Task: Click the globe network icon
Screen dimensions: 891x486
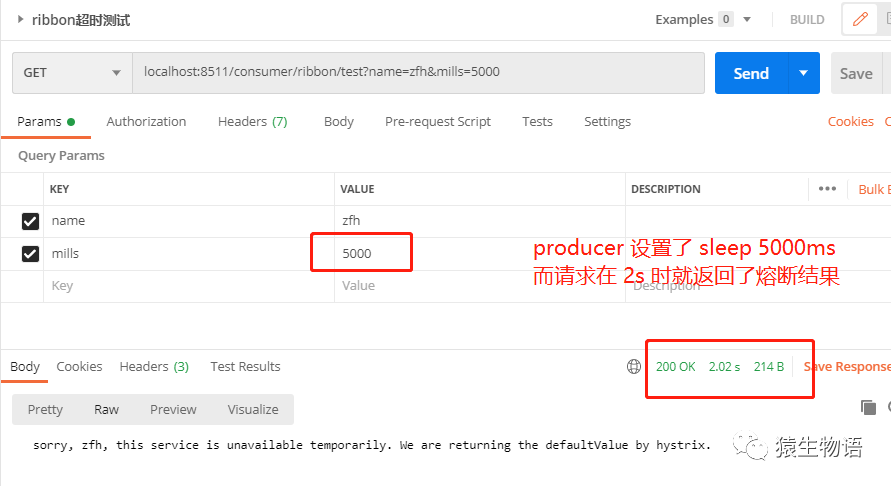Action: pyautogui.click(x=634, y=367)
